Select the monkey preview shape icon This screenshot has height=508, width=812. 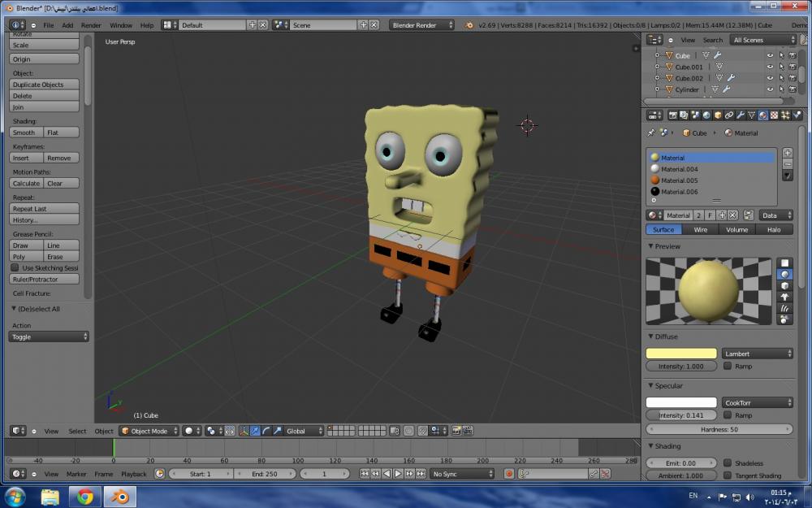coord(784,297)
